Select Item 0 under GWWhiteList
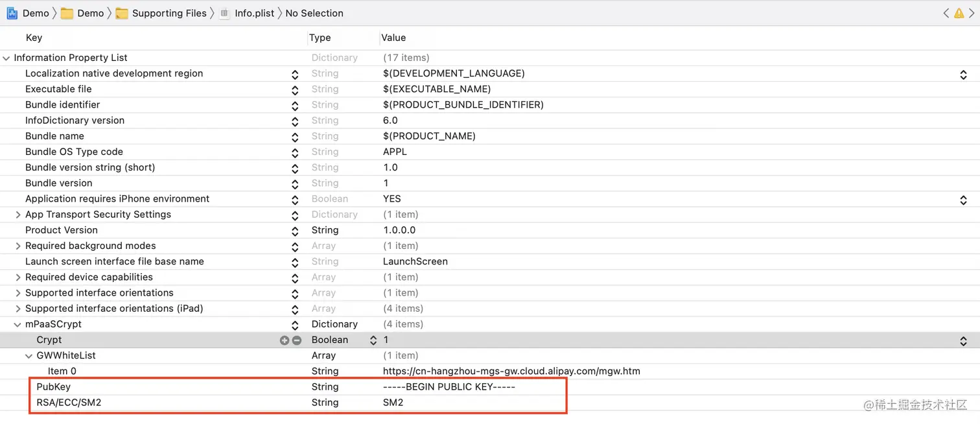Screen dimensions: 980x424 coord(62,371)
